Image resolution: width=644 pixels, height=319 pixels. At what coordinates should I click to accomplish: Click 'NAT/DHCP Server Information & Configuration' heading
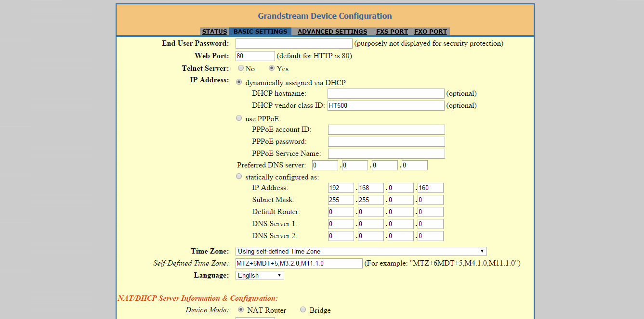197,298
